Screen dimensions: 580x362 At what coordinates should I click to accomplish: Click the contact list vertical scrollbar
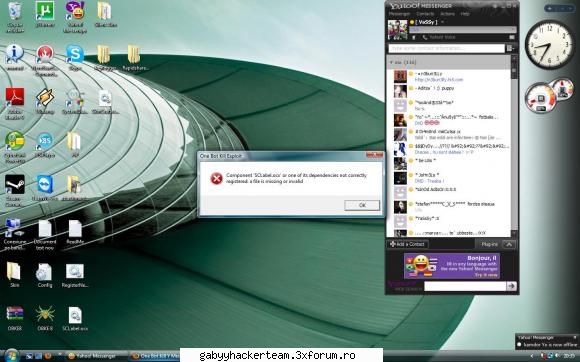pyautogui.click(x=514, y=146)
